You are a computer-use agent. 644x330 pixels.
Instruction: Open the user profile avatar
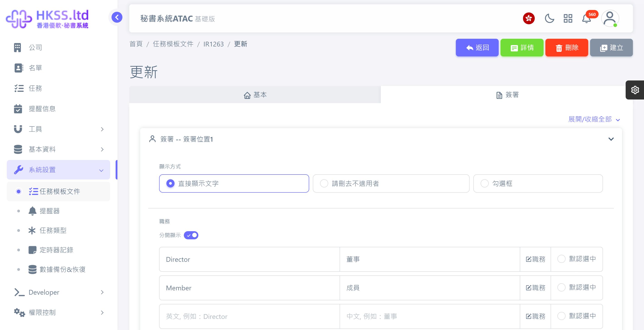610,18
